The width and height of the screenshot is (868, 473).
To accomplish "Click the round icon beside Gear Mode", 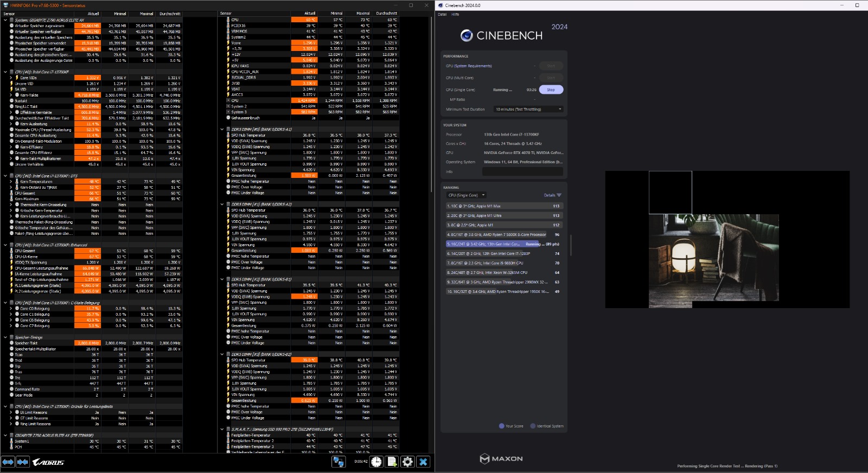I will coord(11,395).
